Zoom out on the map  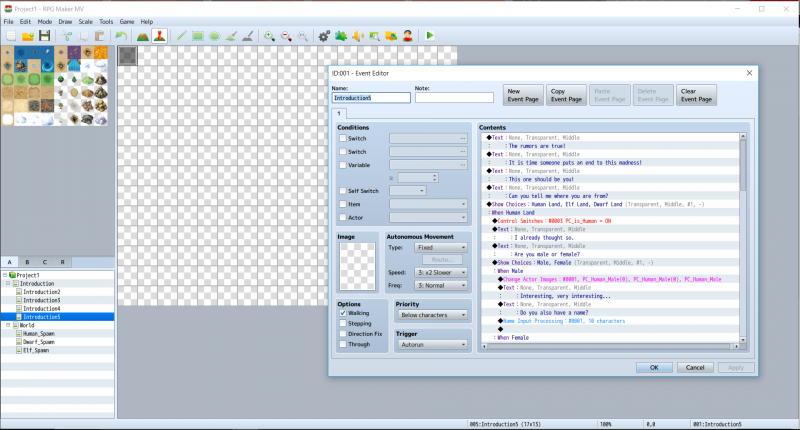(286, 36)
